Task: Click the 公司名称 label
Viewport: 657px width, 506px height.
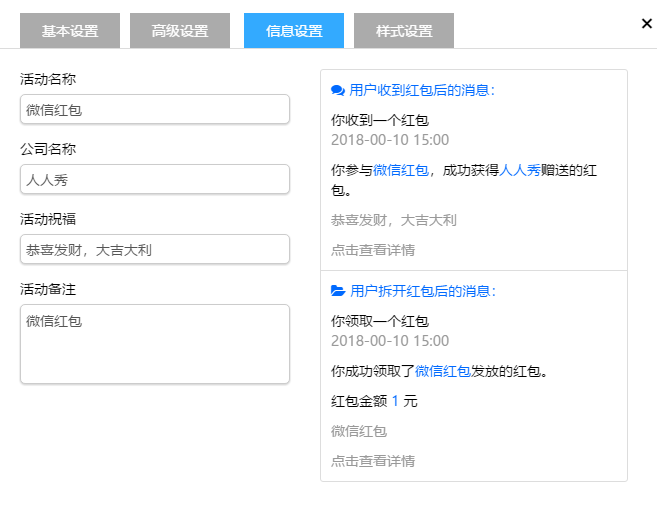Action: pos(48,149)
